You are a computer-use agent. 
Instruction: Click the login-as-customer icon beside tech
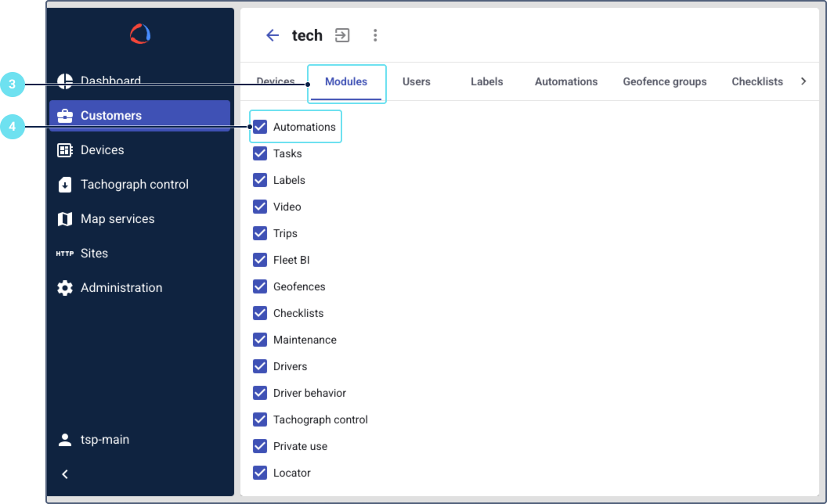click(342, 35)
